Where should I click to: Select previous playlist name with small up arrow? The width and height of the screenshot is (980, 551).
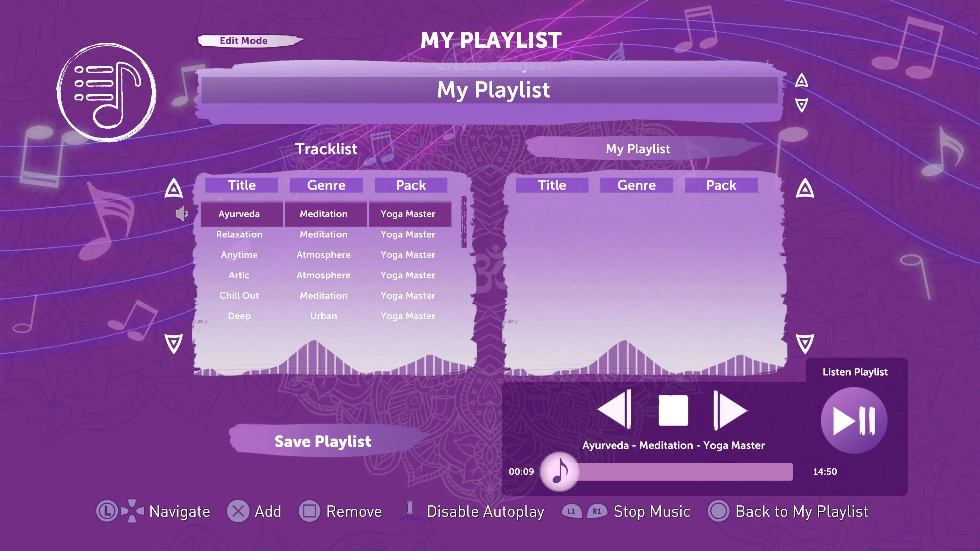pyautogui.click(x=801, y=80)
